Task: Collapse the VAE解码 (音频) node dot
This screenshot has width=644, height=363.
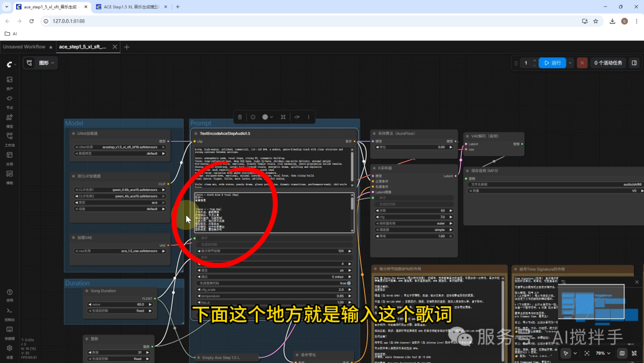Action: coord(467,136)
